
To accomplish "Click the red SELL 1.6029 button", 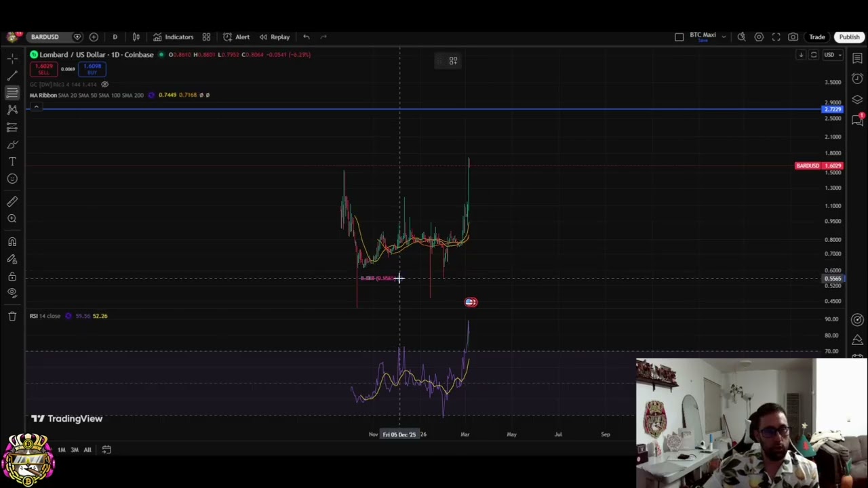I will click(43, 68).
